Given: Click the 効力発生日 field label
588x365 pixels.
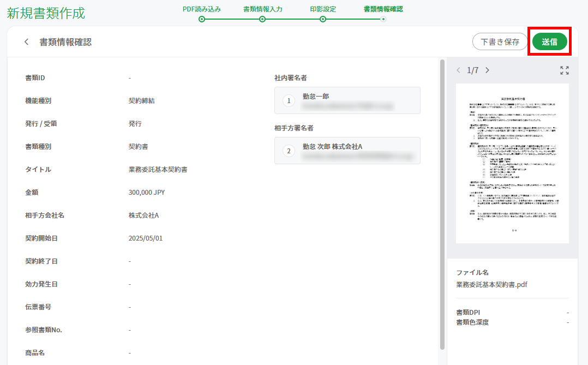Looking at the screenshot, I should (41, 284).
